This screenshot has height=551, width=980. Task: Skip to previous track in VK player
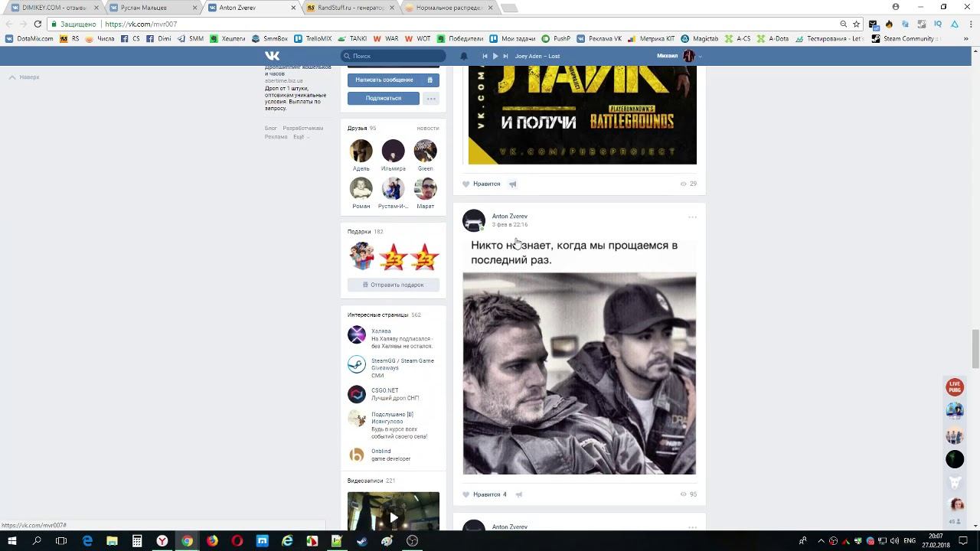(485, 56)
